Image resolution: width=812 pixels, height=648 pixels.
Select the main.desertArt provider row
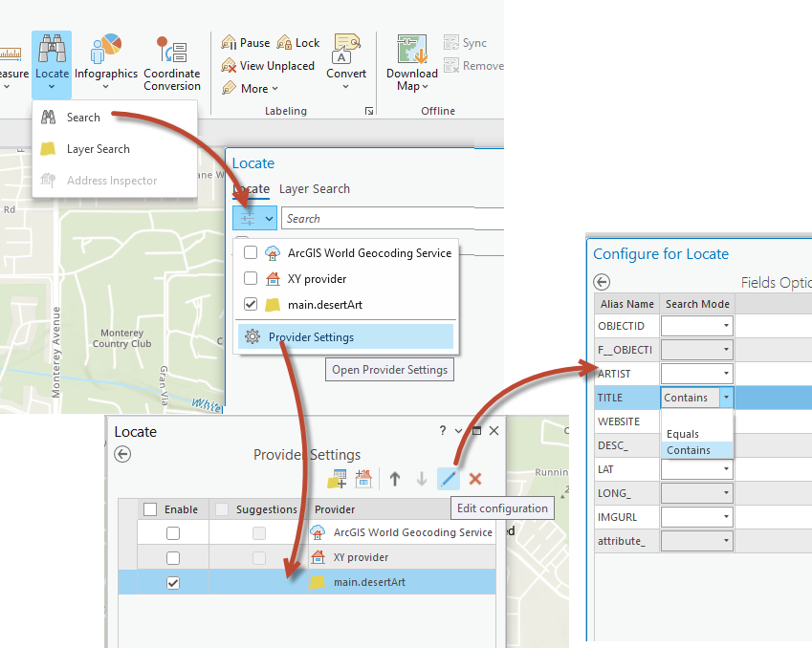pos(307,582)
